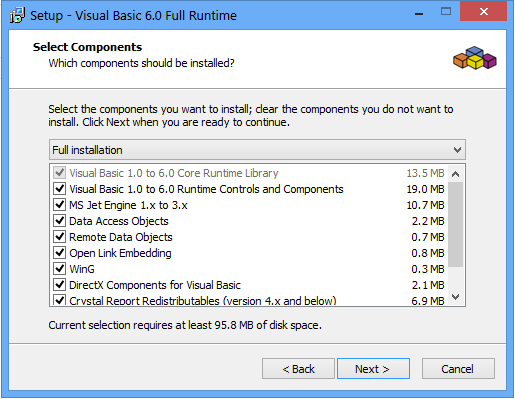
Task: Click scroll down arrow in components list
Action: (456, 297)
